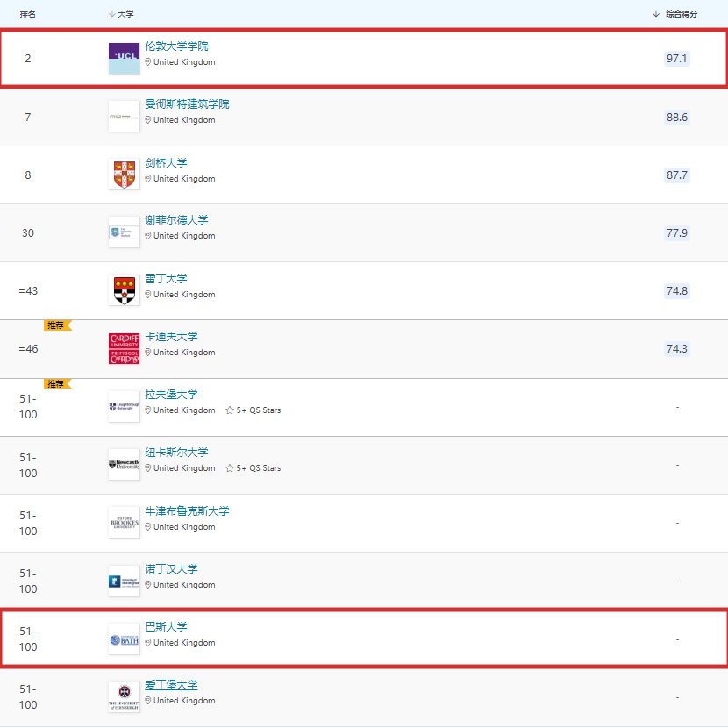This screenshot has width=728, height=728.
Task: Click the 74.3 score for 卡迪夫大学
Action: click(677, 349)
